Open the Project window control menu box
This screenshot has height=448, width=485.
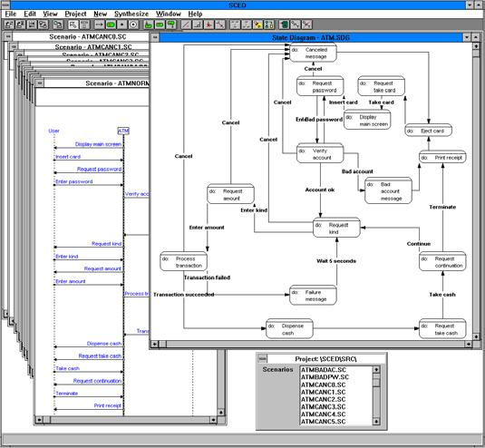point(262,358)
